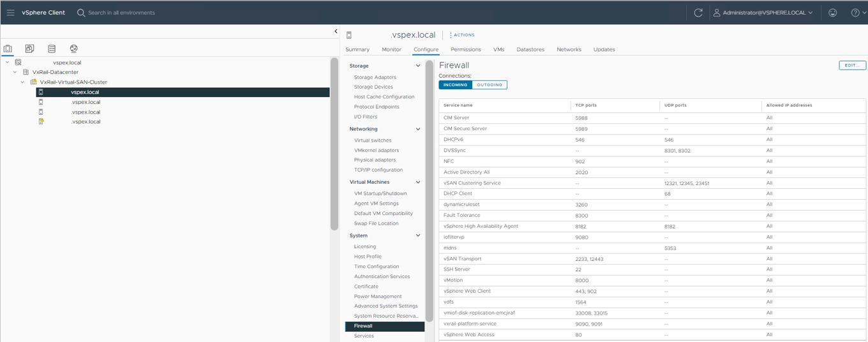Click the SSH Server row
Screen dimensions: 868x342
pos(652,269)
